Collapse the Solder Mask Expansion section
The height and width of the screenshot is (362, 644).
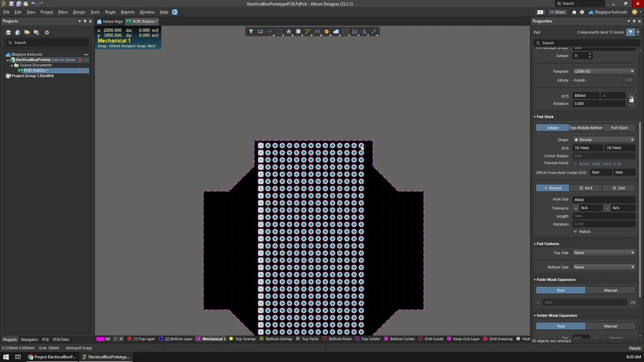[x=535, y=315]
